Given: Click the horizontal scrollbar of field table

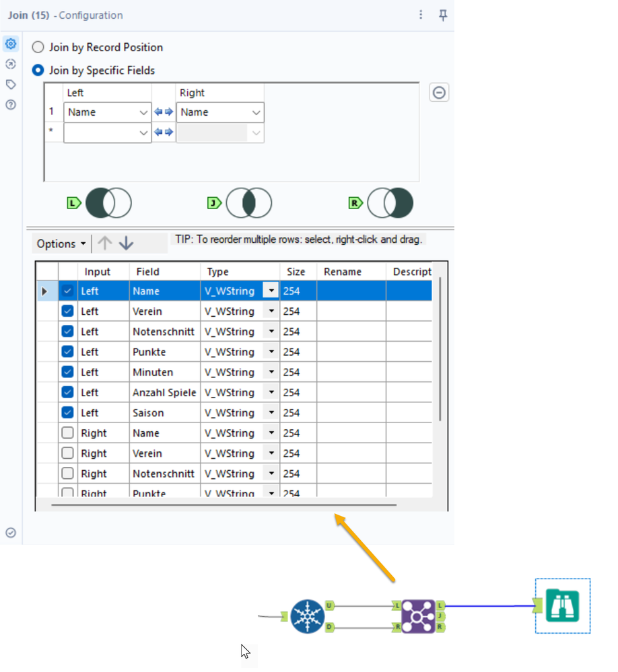Looking at the screenshot, I should pos(224,505).
